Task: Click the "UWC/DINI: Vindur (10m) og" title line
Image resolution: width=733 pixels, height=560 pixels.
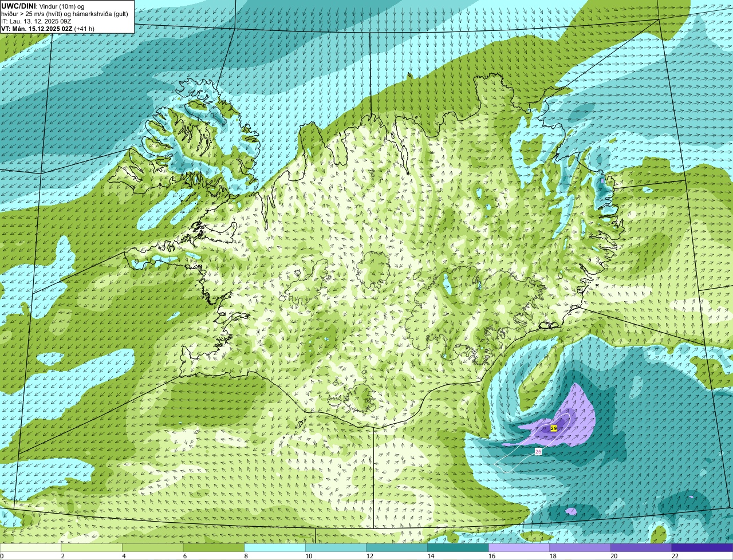Action: [x=43, y=6]
